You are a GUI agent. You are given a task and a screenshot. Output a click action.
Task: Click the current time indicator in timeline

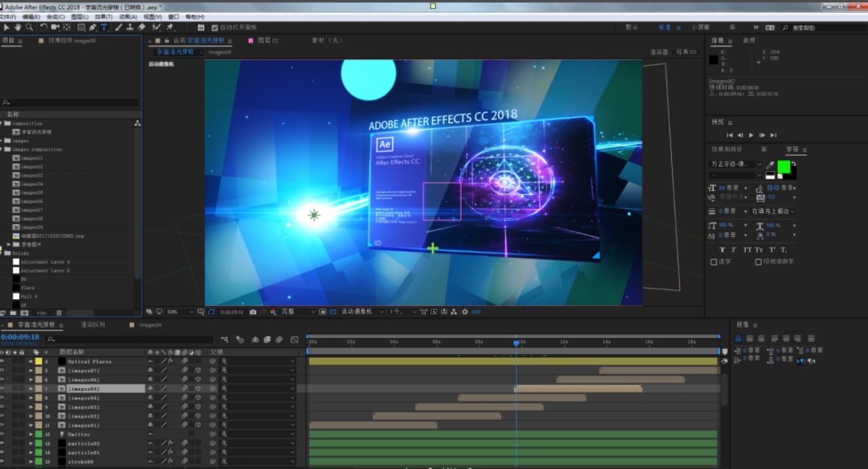pos(516,343)
